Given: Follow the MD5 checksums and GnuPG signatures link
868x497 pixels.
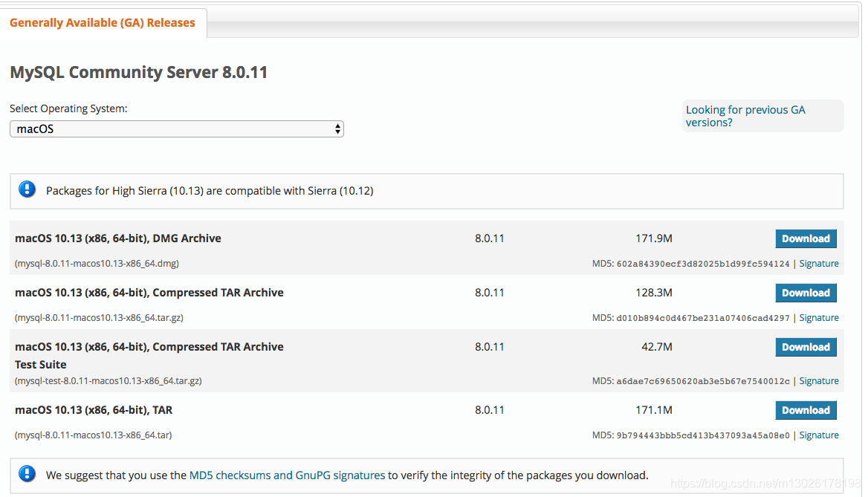Looking at the screenshot, I should point(287,475).
